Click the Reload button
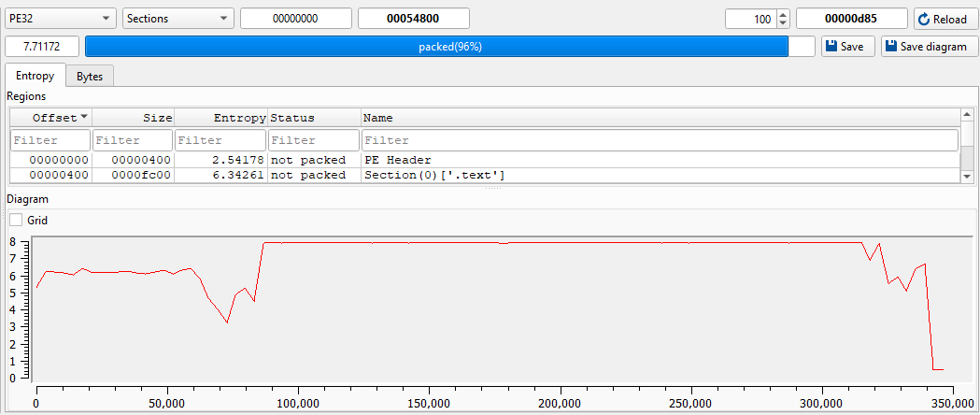 pyautogui.click(x=945, y=19)
